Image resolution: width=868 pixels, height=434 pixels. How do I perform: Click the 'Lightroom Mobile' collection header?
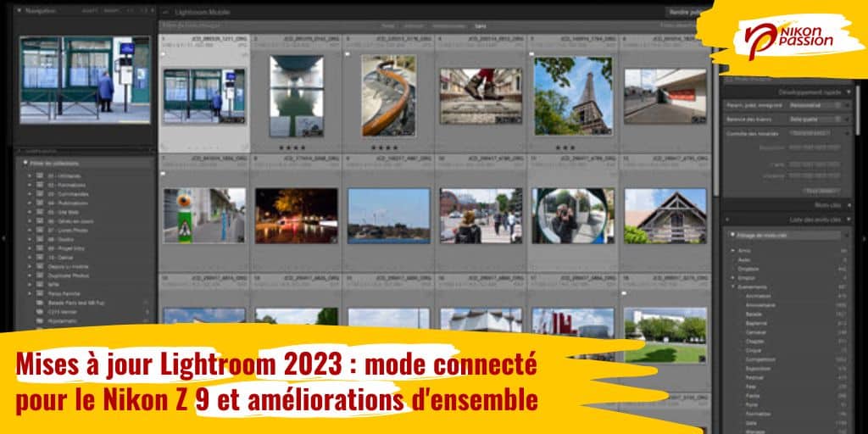202,12
